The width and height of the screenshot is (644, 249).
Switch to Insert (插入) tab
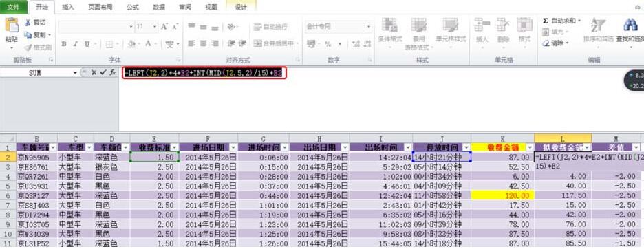tap(68, 7)
